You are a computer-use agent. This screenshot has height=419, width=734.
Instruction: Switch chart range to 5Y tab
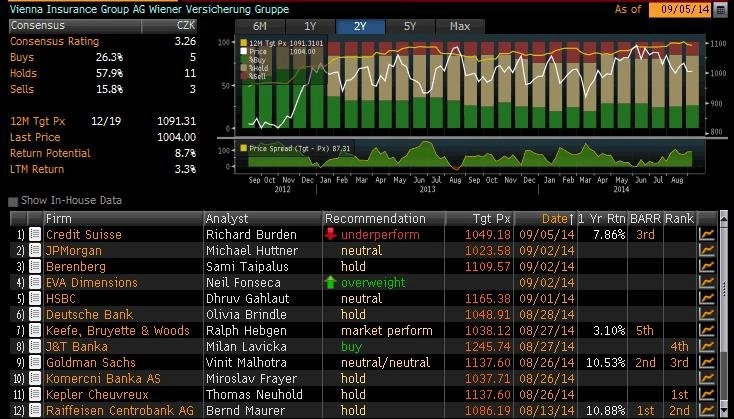410,27
